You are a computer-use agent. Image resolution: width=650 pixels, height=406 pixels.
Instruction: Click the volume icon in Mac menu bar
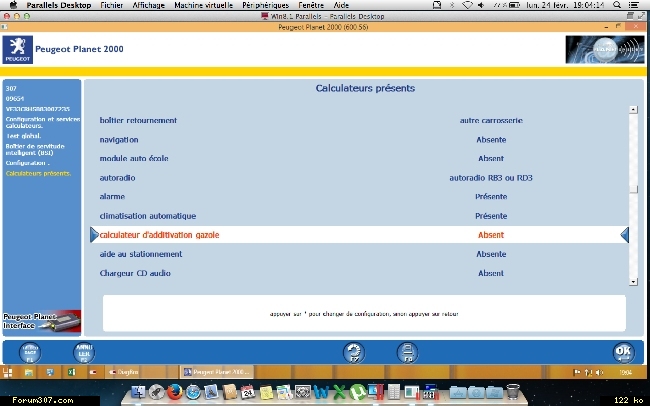481,5
